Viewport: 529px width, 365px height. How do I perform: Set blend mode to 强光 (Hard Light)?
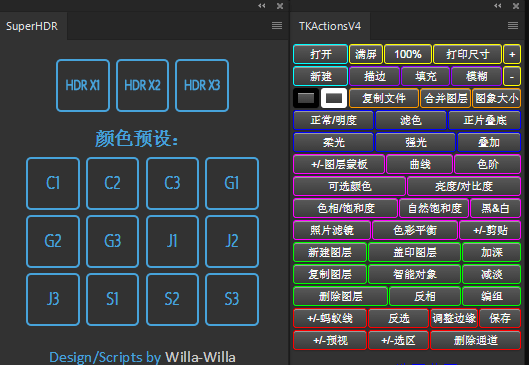click(x=416, y=142)
